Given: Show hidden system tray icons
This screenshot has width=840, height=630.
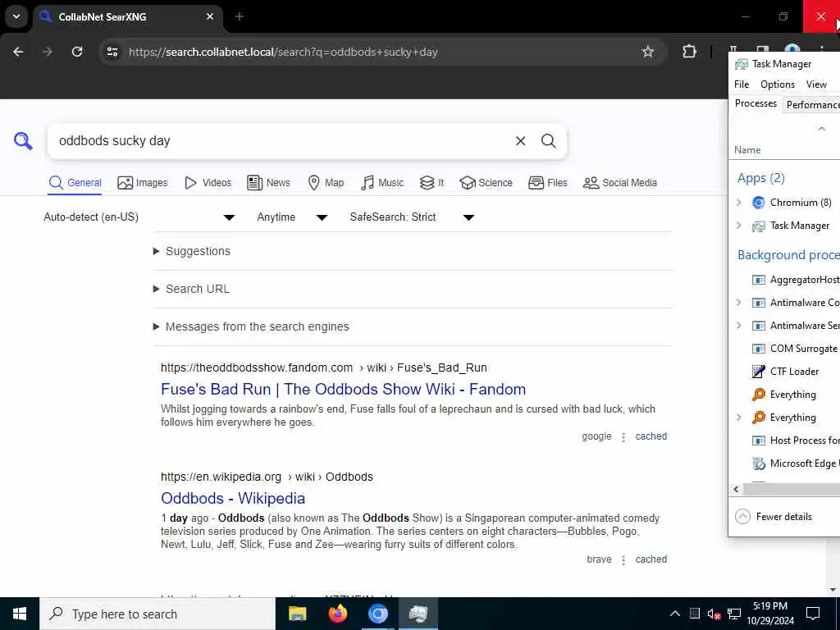Looking at the screenshot, I should click(675, 614).
